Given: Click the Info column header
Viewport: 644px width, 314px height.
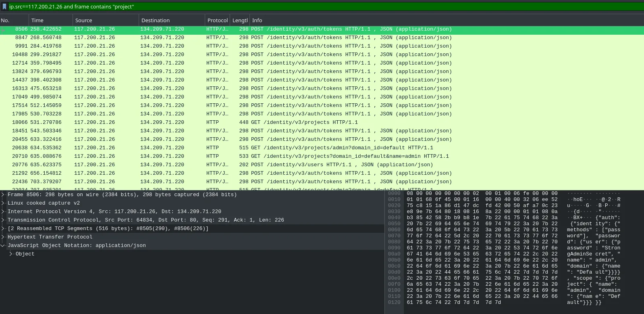Looking at the screenshot, I should (447, 20).
